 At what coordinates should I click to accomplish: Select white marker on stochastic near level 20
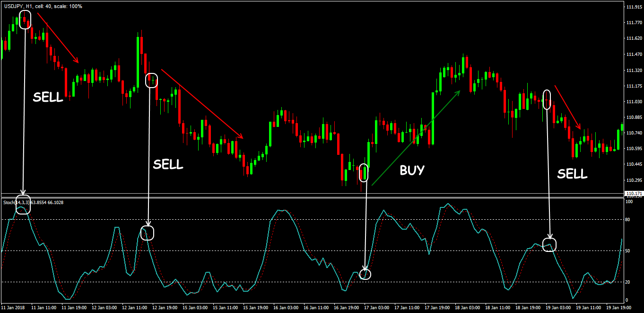pyautogui.click(x=365, y=273)
